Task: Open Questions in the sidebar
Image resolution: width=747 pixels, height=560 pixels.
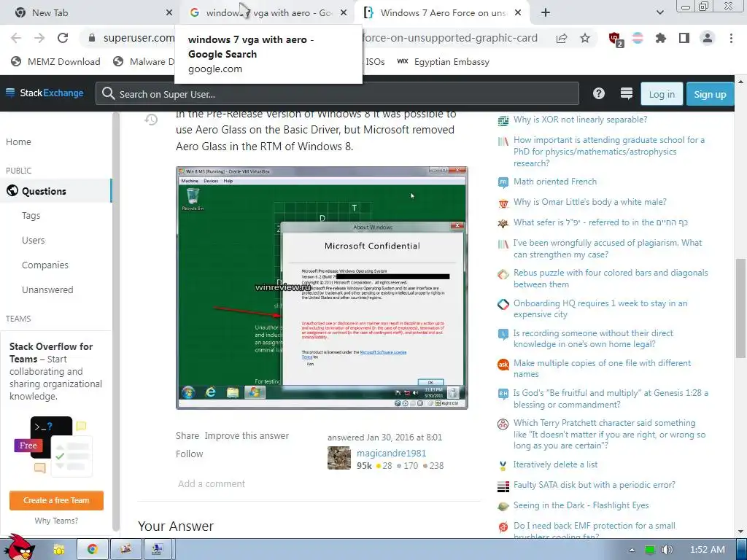Action: coord(55,191)
